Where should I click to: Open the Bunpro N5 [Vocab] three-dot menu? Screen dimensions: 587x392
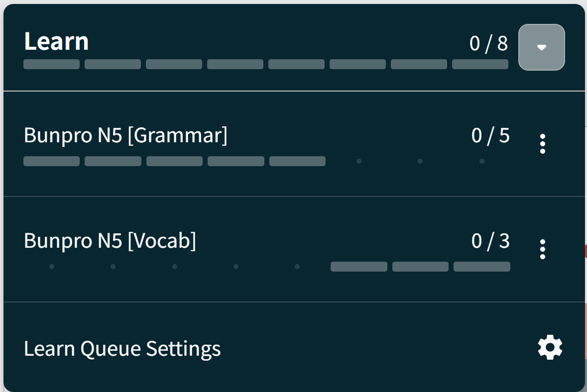pos(542,249)
